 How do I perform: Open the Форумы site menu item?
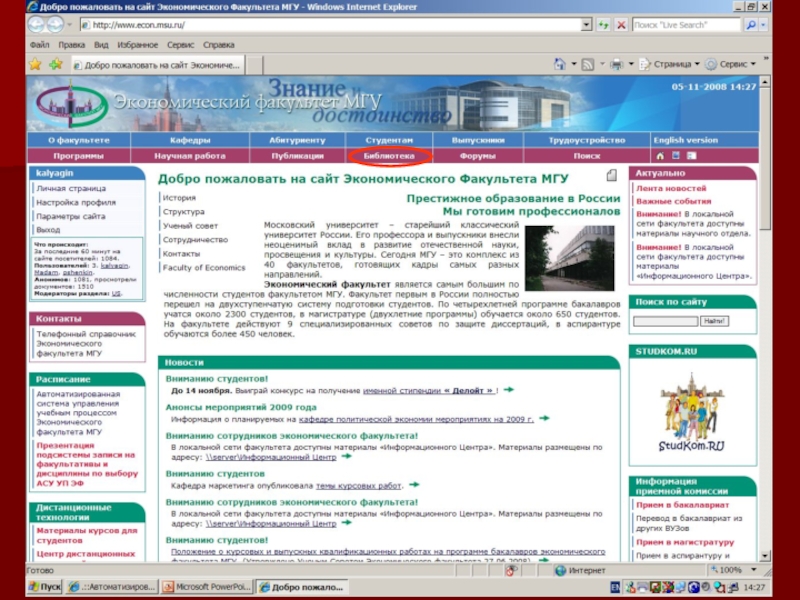(478, 156)
